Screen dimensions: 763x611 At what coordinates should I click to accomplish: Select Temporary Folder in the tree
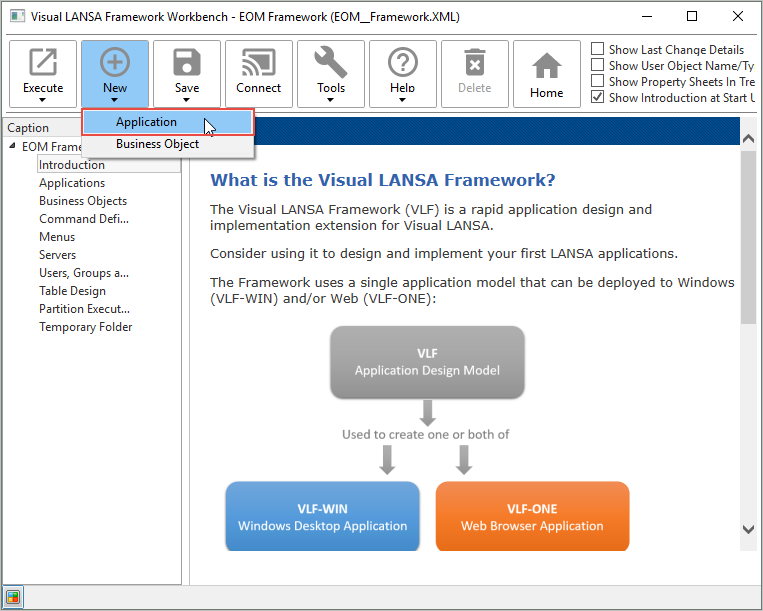(x=86, y=327)
